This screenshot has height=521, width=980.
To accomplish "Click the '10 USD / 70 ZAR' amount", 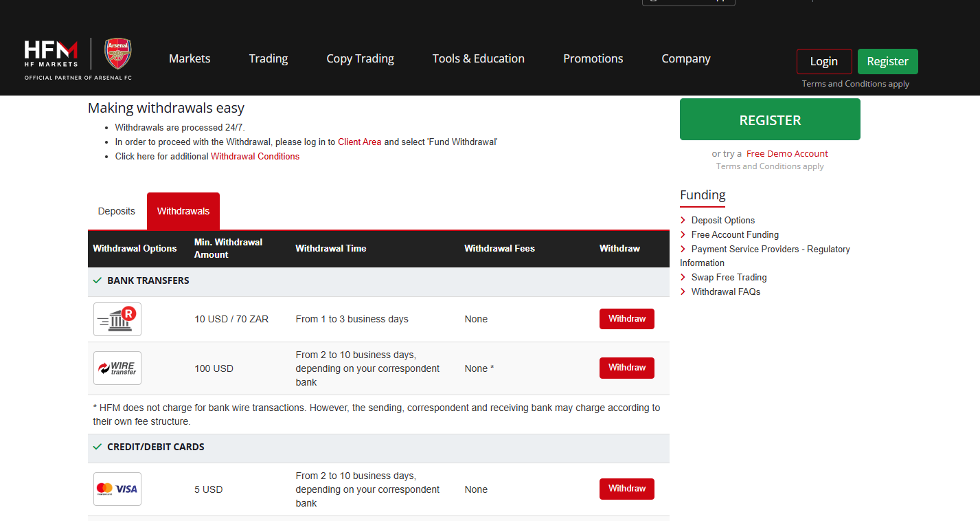I will [231, 320].
